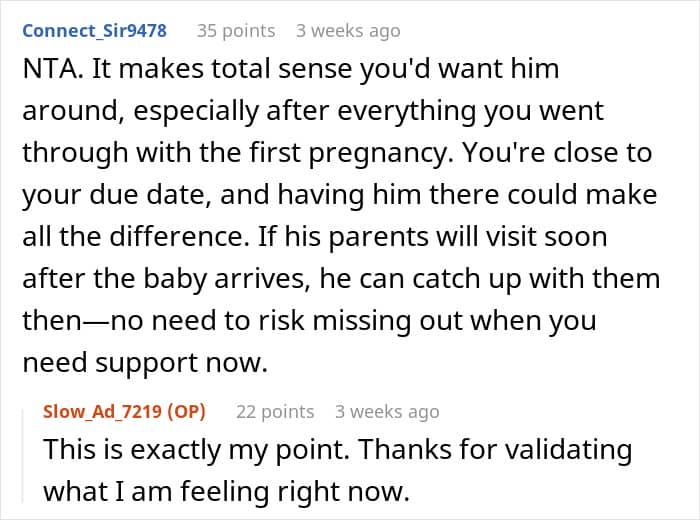This screenshot has height=520, width=700.
Task: Click the 22 points score
Action: tap(274, 411)
